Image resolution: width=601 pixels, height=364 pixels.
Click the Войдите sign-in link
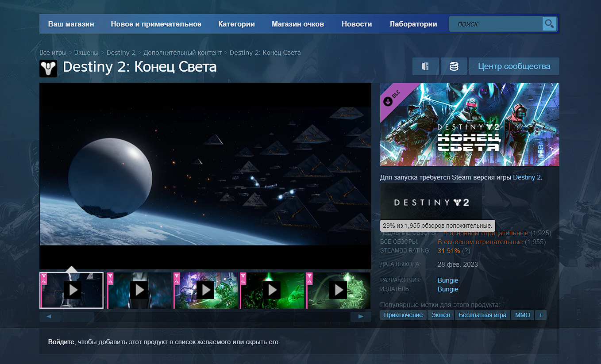(x=61, y=342)
